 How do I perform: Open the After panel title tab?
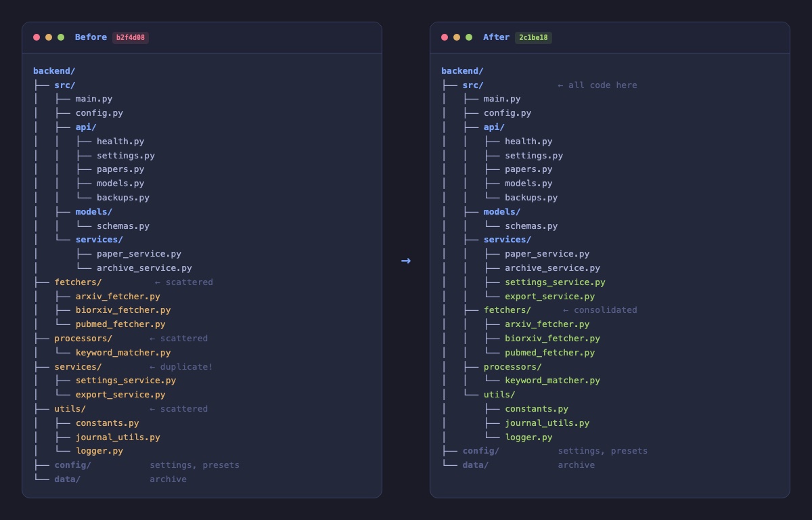[496, 37]
